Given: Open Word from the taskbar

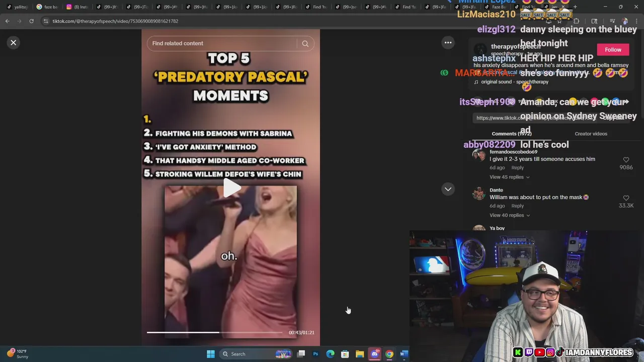Looking at the screenshot, I should tap(404, 354).
